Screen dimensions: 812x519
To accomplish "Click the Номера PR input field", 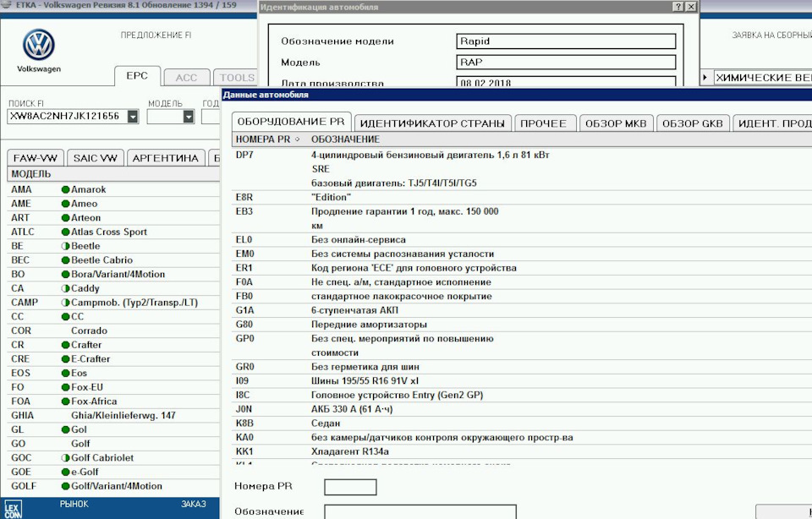I will 350,487.
